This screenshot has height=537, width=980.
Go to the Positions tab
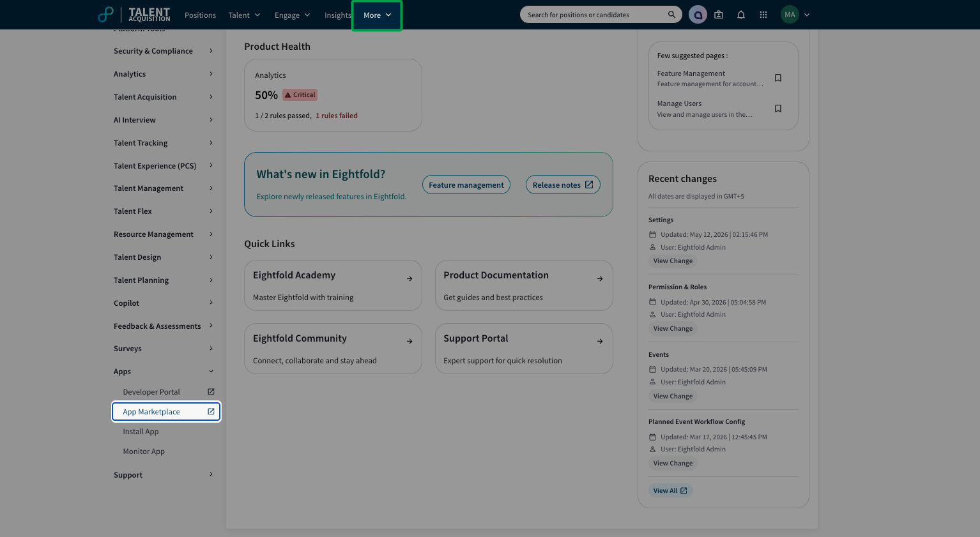click(x=200, y=15)
